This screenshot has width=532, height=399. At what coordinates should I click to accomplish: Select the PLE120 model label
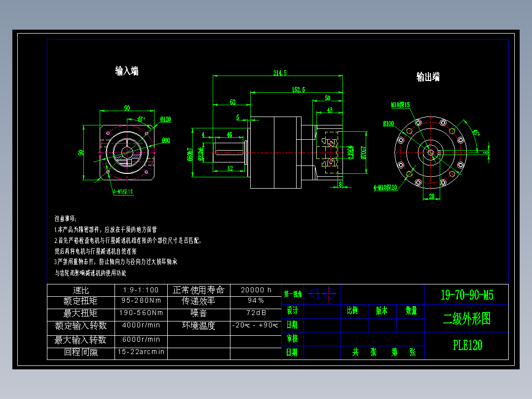(x=467, y=345)
